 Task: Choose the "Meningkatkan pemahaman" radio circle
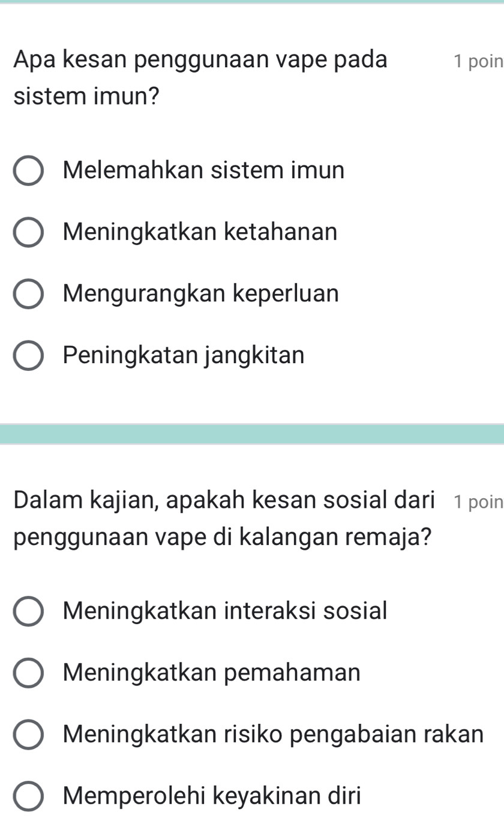click(x=28, y=673)
